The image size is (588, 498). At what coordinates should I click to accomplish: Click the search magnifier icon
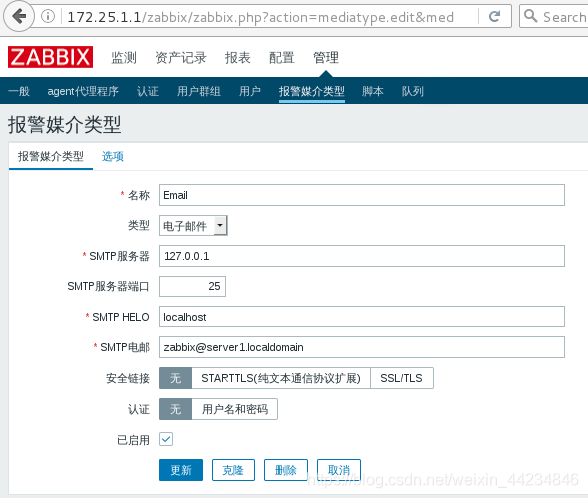pyautogui.click(x=530, y=16)
